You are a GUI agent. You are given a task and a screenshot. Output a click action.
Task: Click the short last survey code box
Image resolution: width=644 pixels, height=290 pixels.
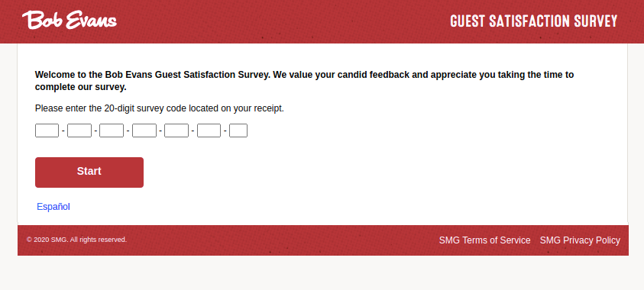tap(238, 130)
